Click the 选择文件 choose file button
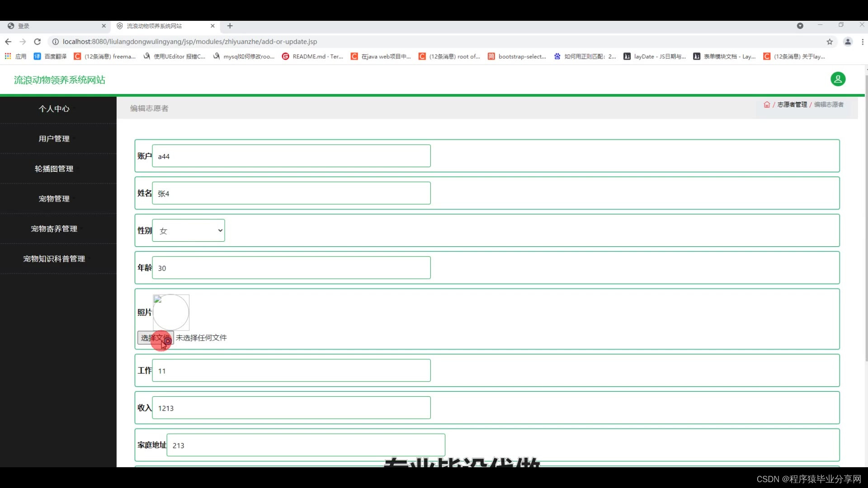 pos(155,338)
